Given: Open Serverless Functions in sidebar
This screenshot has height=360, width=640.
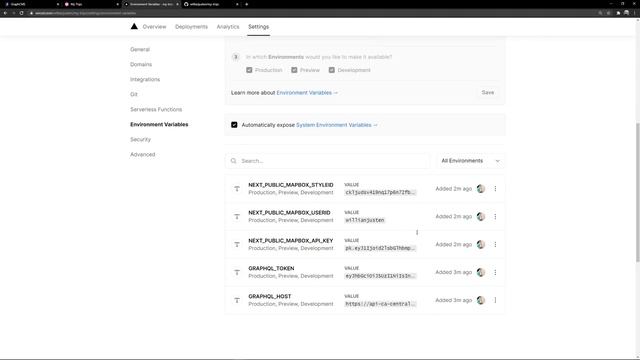Looking at the screenshot, I should (156, 109).
